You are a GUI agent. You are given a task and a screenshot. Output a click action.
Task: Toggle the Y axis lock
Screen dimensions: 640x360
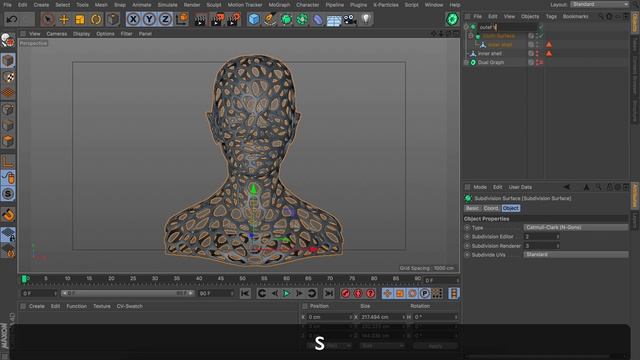149,19
